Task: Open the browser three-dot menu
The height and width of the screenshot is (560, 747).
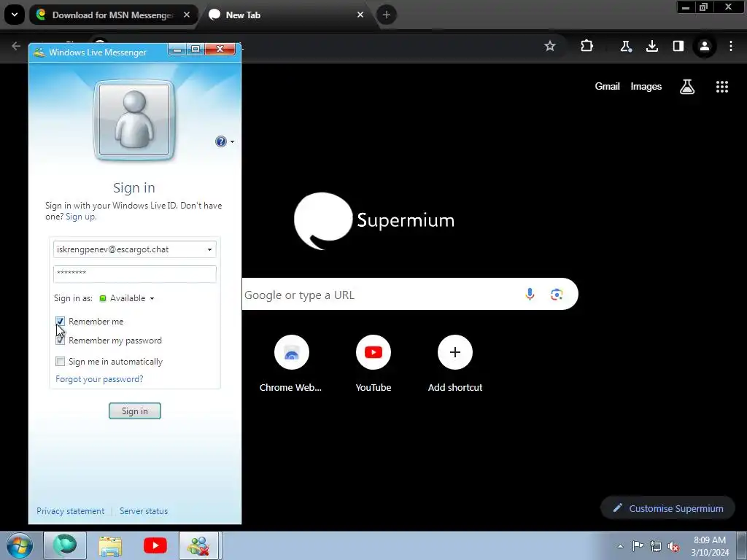Action: 731,46
